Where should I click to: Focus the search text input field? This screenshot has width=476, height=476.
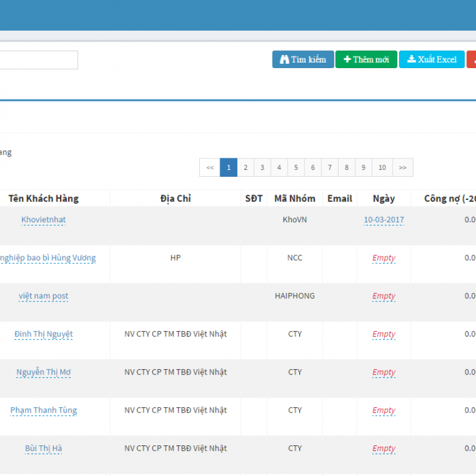point(39,60)
